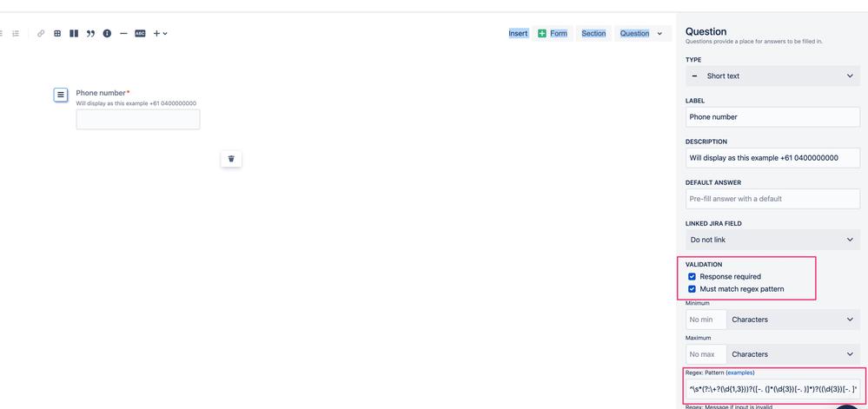The image size is (868, 409).
Task: Add a block quote from the toolbar
Action: click(90, 33)
